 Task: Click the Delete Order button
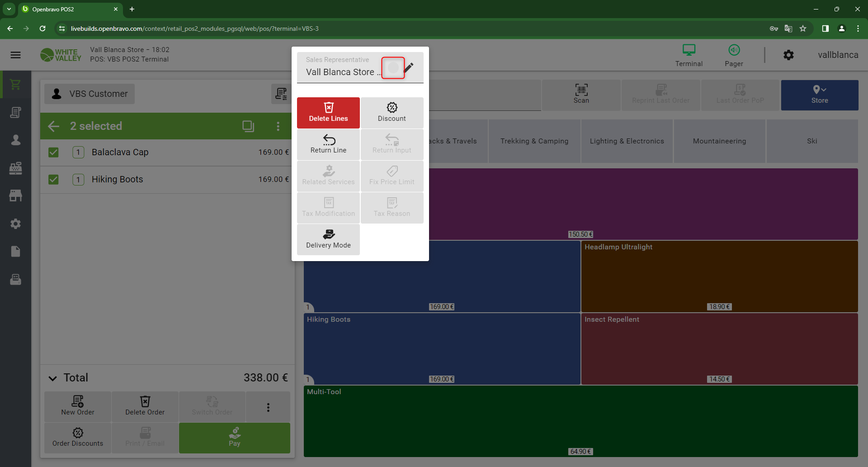tap(145, 406)
